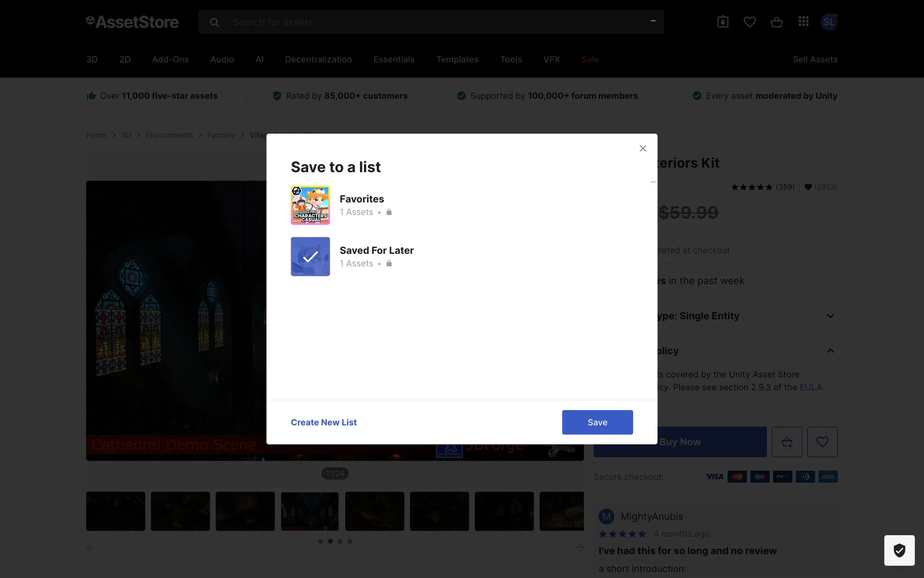924x578 pixels.
Task: Click the second carousel pagination dot
Action: pos(330,541)
